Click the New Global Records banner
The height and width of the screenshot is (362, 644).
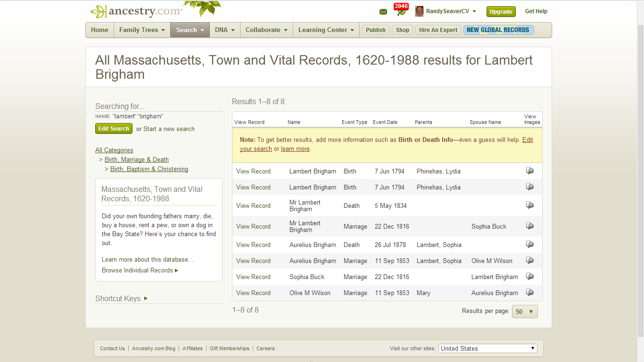click(x=499, y=30)
